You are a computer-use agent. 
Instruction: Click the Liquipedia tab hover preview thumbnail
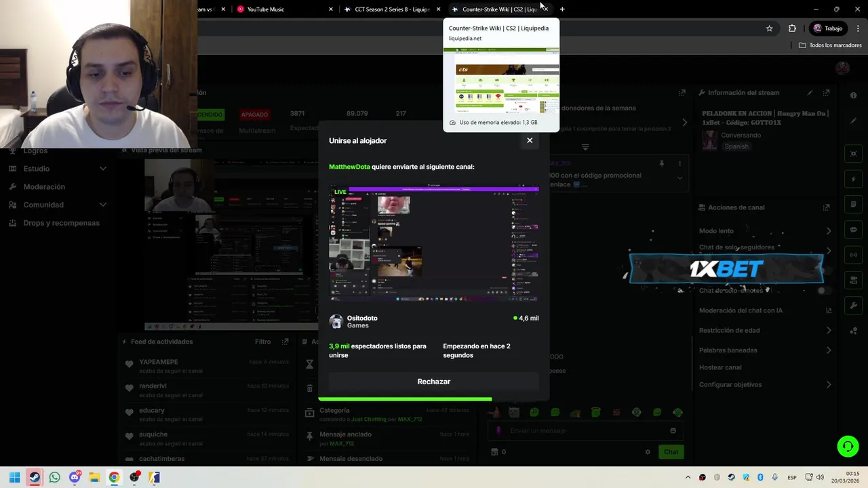[501, 81]
